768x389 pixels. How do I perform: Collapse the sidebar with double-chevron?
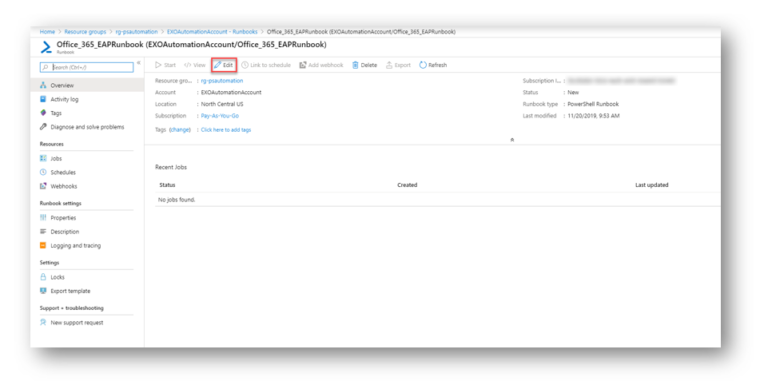click(x=139, y=63)
